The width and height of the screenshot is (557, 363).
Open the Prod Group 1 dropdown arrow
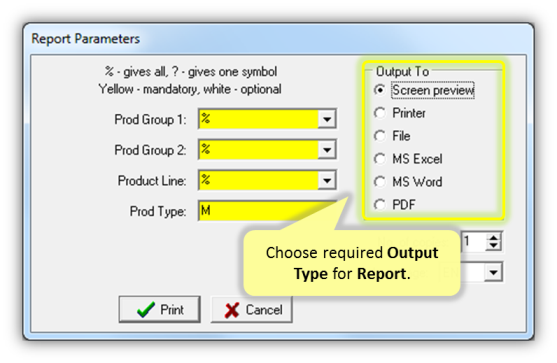click(x=327, y=119)
